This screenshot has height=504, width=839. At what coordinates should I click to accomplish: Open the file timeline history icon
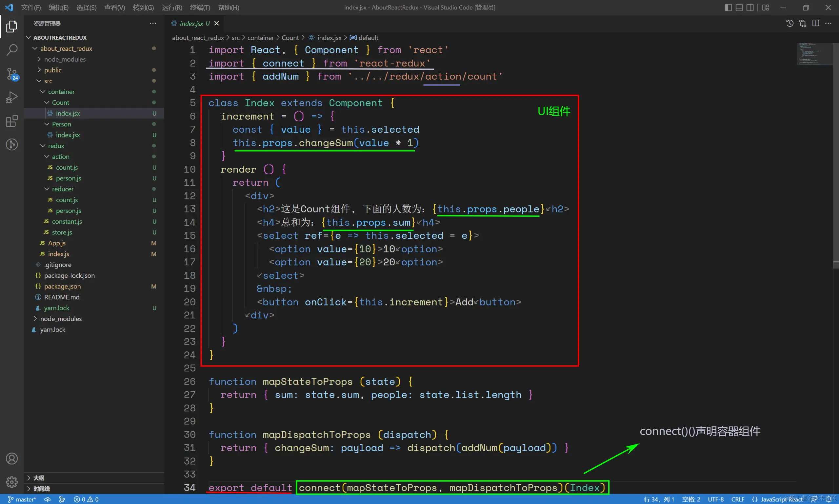pos(789,23)
